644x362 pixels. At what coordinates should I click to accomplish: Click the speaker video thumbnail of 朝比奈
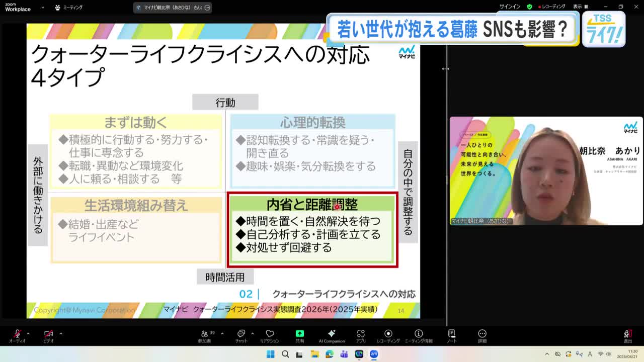coord(546,171)
